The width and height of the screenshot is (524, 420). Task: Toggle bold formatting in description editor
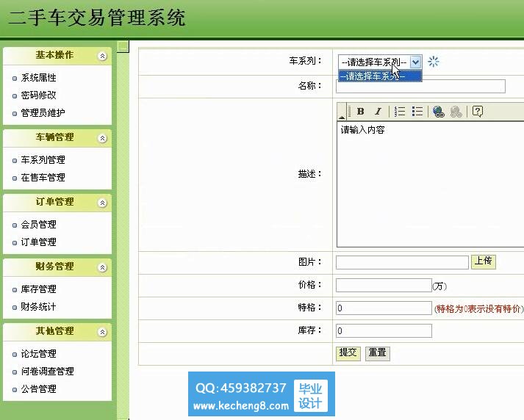click(360, 111)
